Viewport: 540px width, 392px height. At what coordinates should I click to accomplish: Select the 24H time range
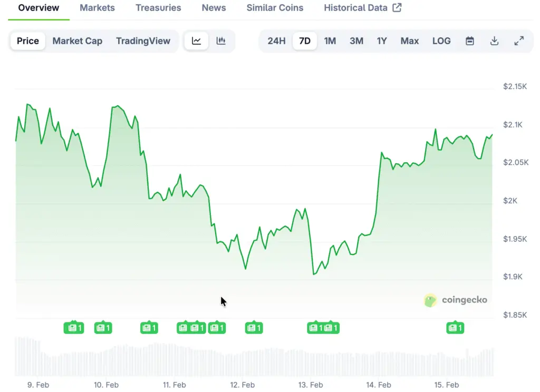[x=276, y=41]
